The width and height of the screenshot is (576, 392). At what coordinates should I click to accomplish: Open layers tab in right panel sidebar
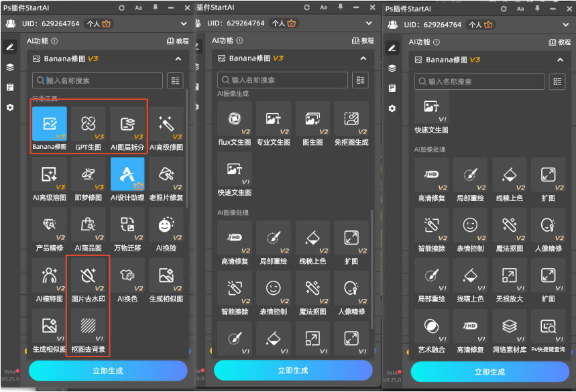(x=392, y=68)
